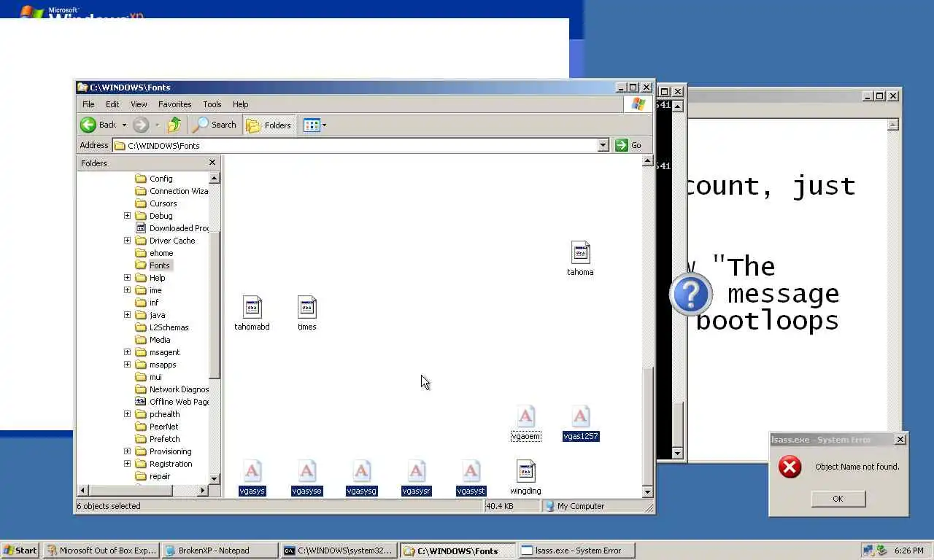Select the Prefetch folder in tree
The image size is (934, 560).
point(164,439)
